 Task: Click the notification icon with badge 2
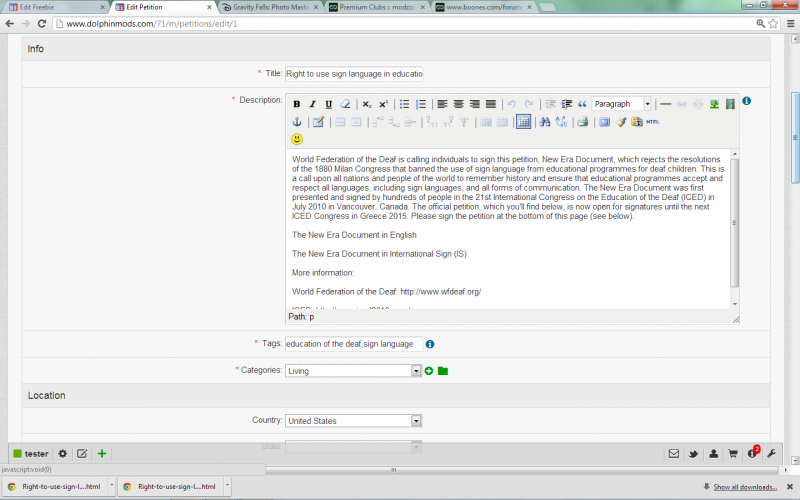(x=753, y=453)
